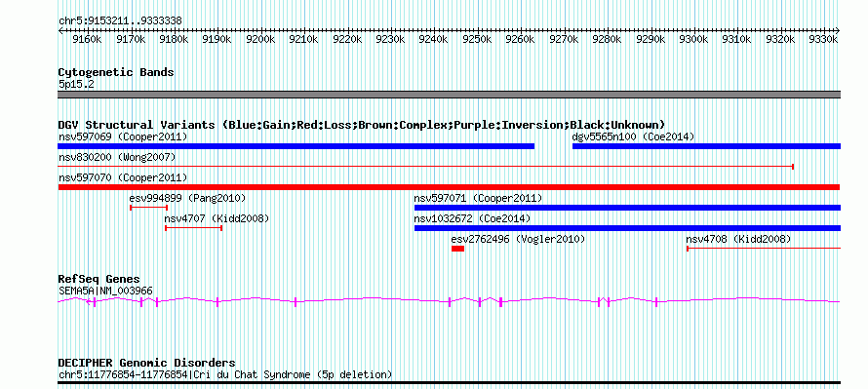Viewport: 868px width, 389px height.
Task: Select the nsv4708 (Kidd2008) red line
Action: click(x=764, y=249)
